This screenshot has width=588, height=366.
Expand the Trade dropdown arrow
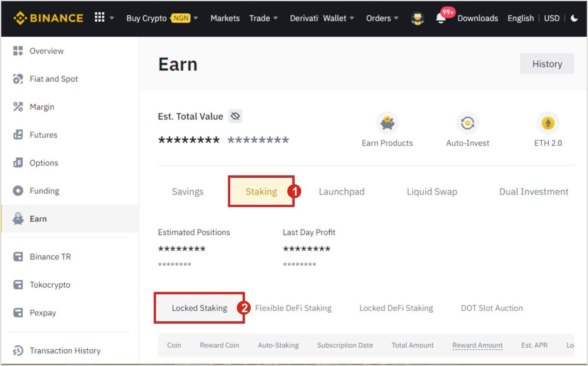coord(275,18)
